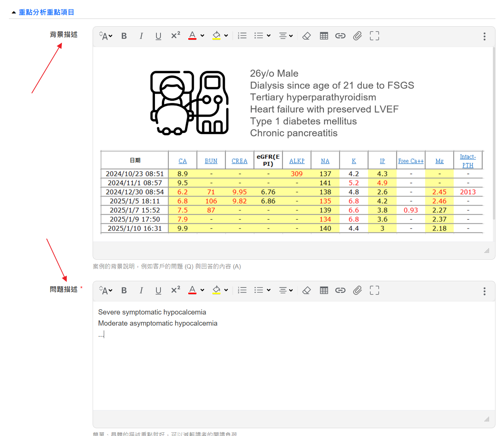Toggle Underline in problem description toolbar
Viewport: 504px width, 436px height.
(x=158, y=290)
